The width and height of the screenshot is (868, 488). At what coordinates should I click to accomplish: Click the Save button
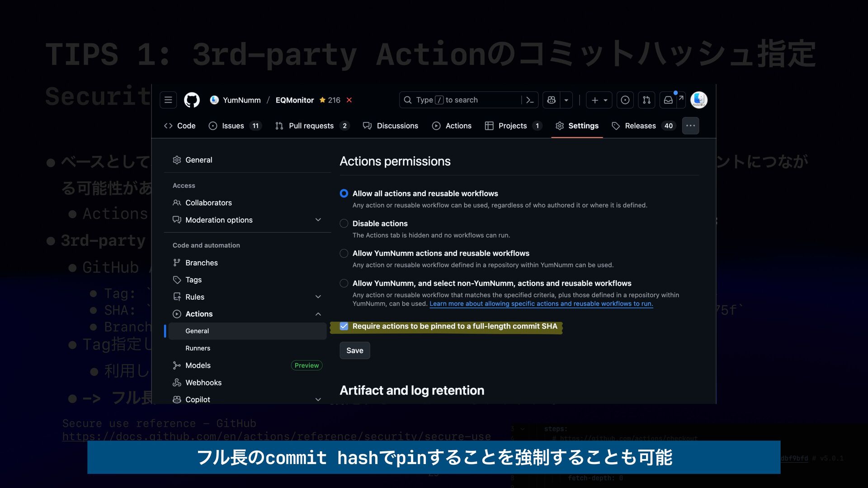tap(355, 351)
